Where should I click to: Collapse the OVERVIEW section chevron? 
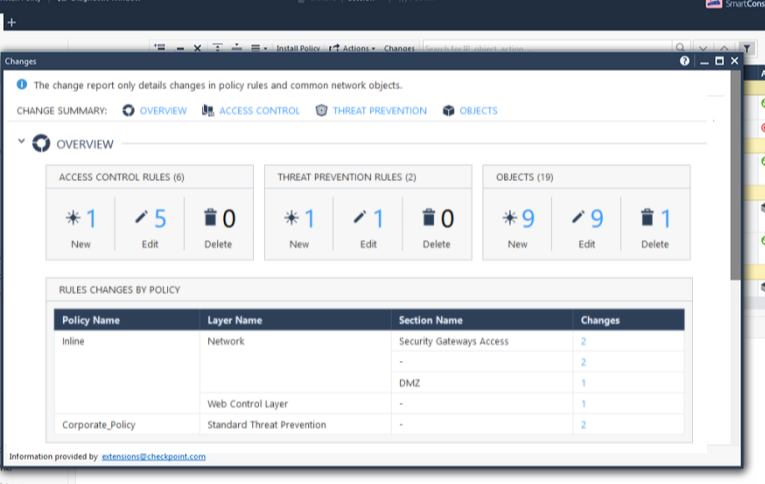coord(21,141)
